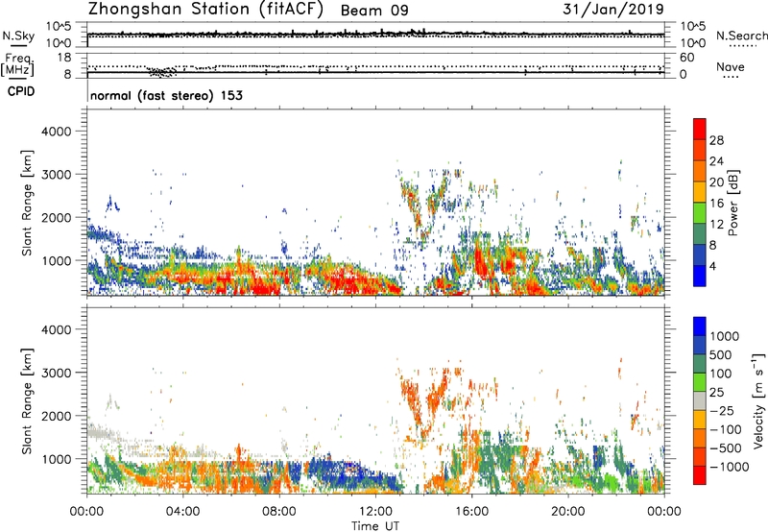
Task: Click the '60' Nave axis label
Action: coord(686,58)
